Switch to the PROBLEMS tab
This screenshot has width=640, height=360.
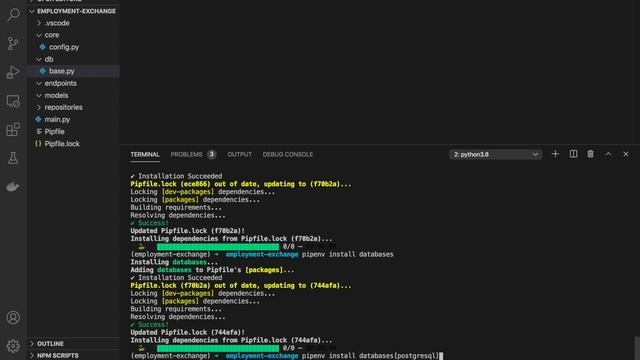[187, 154]
